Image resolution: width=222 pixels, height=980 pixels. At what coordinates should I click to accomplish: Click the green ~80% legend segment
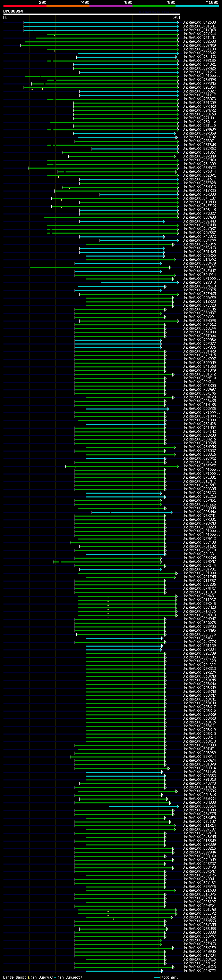[x=154, y=6]
